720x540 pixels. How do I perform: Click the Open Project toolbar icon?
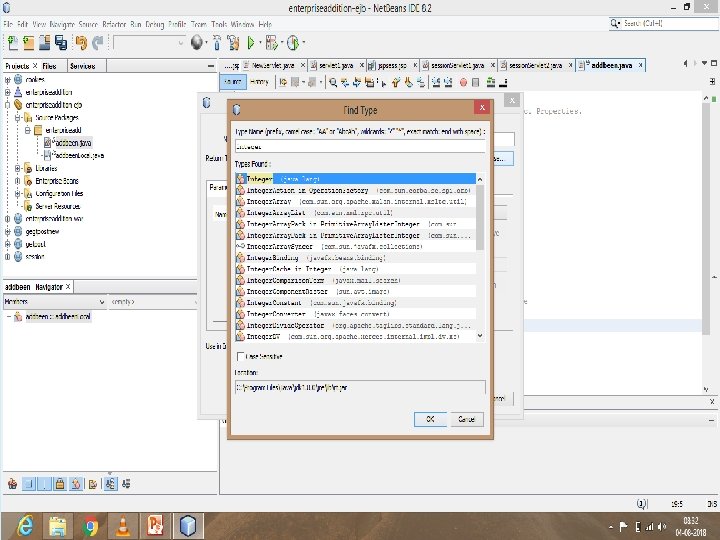click(x=45, y=43)
